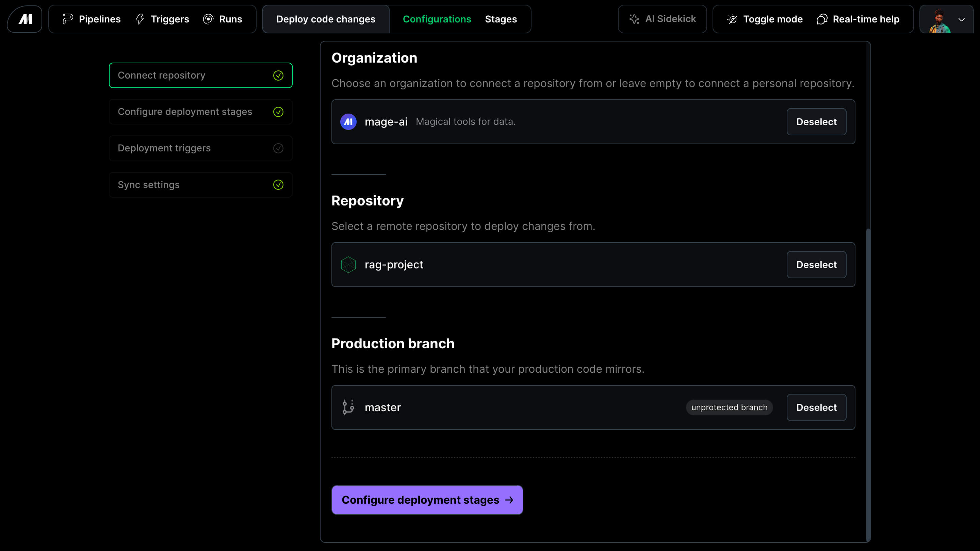This screenshot has width=980, height=551.
Task: Click the configuration panel vertical scrollbar
Action: coord(868,384)
